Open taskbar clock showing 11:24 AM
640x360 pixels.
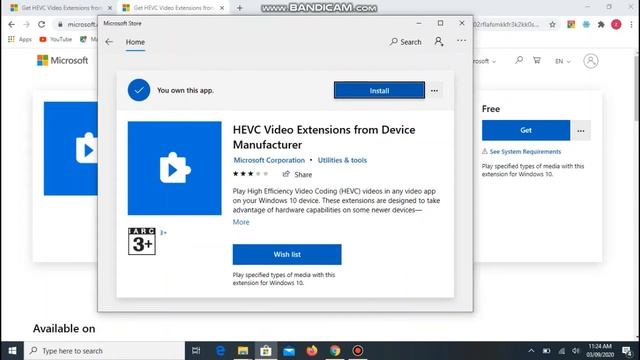(x=600, y=351)
